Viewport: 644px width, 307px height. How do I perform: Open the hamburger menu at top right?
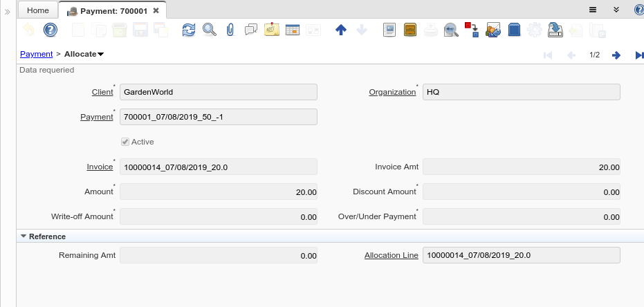click(x=593, y=10)
